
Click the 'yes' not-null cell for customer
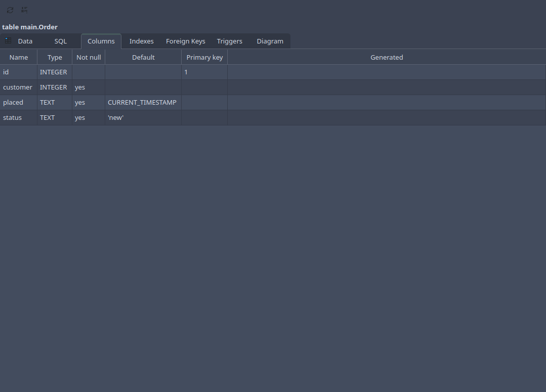[89, 88]
